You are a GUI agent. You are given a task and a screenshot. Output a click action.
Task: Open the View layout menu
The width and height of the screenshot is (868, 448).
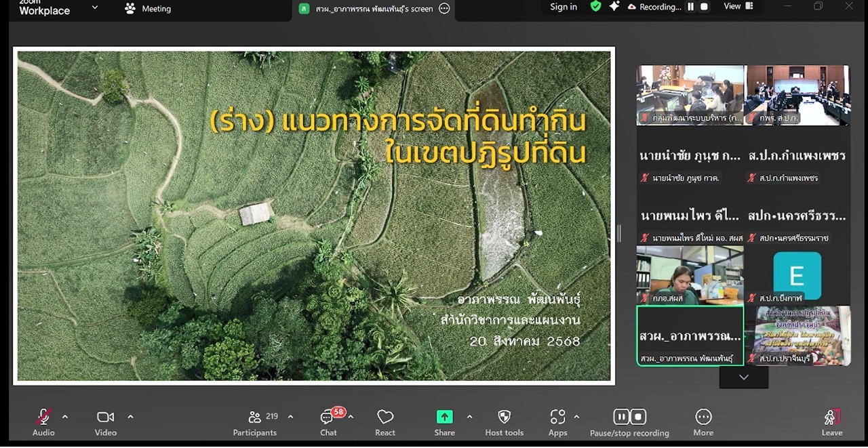(x=738, y=7)
